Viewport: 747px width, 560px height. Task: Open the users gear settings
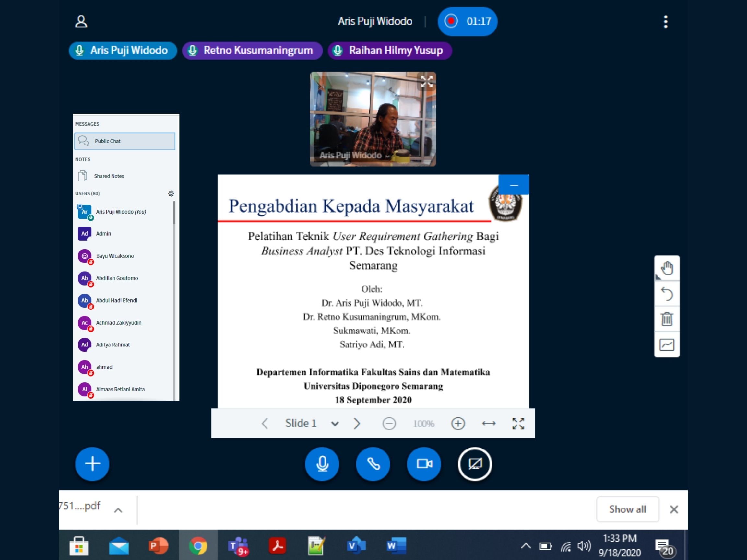(171, 193)
